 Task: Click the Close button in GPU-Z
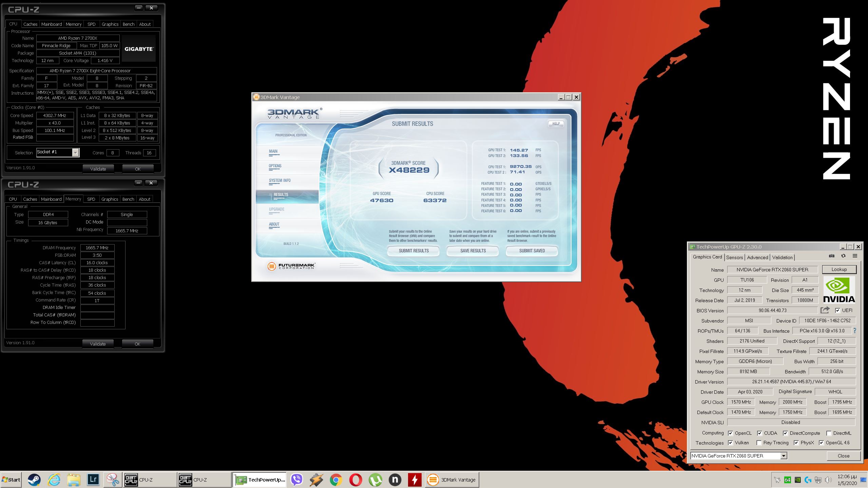pos(844,456)
